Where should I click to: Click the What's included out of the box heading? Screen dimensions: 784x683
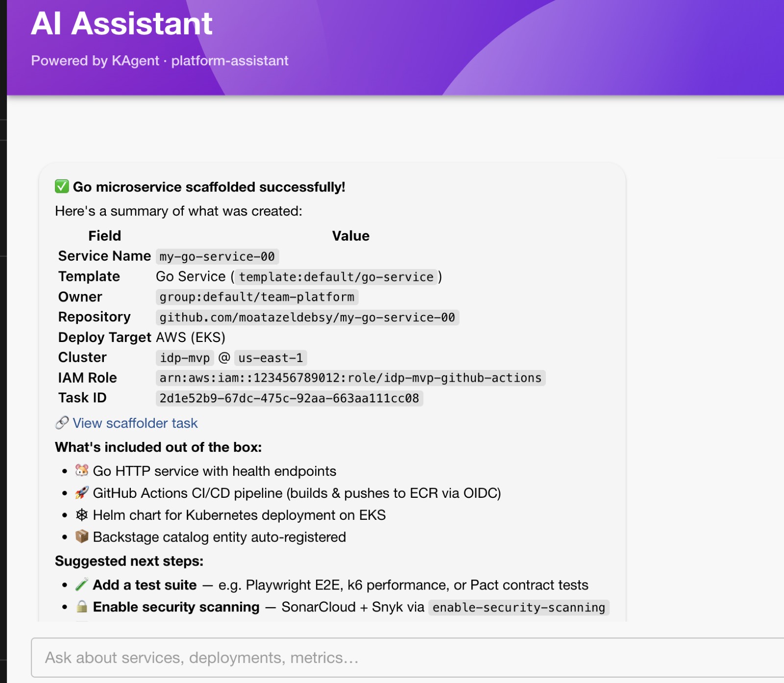point(158,447)
